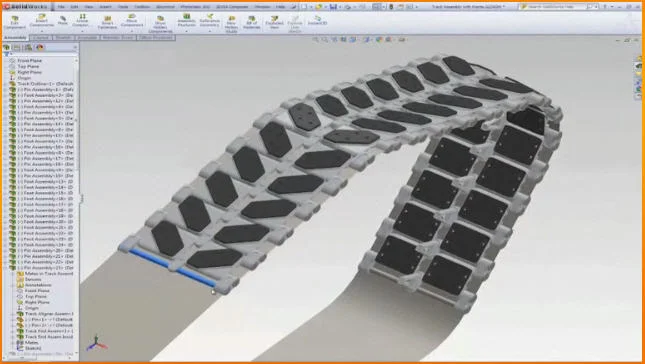Switch to the ConfigurationManager tab icon
The width and height of the screenshot is (645, 364).
(x=28, y=48)
